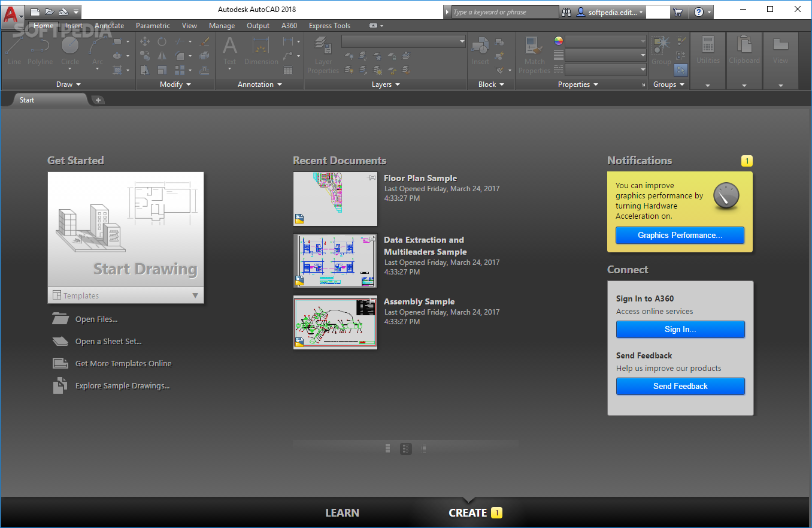Switch to the Annotate ribbon tab
The height and width of the screenshot is (528, 812).
110,26
